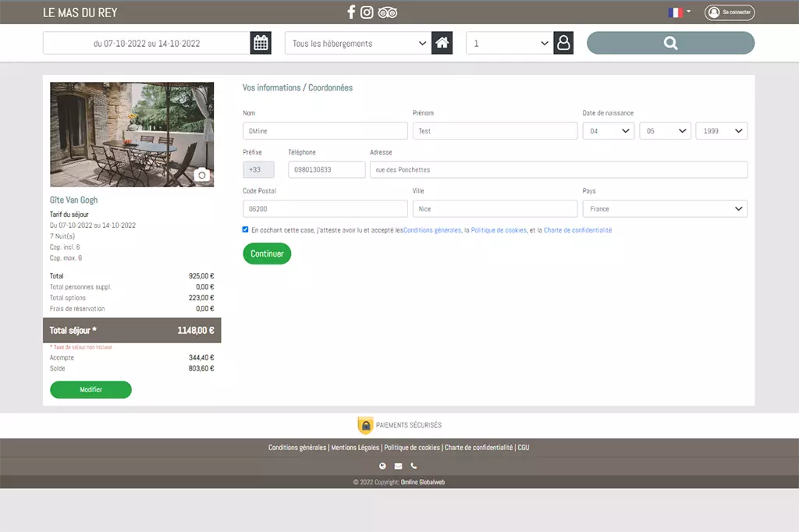799x532 pixels.
Task: Click the secure payments lock icon
Action: (365, 425)
